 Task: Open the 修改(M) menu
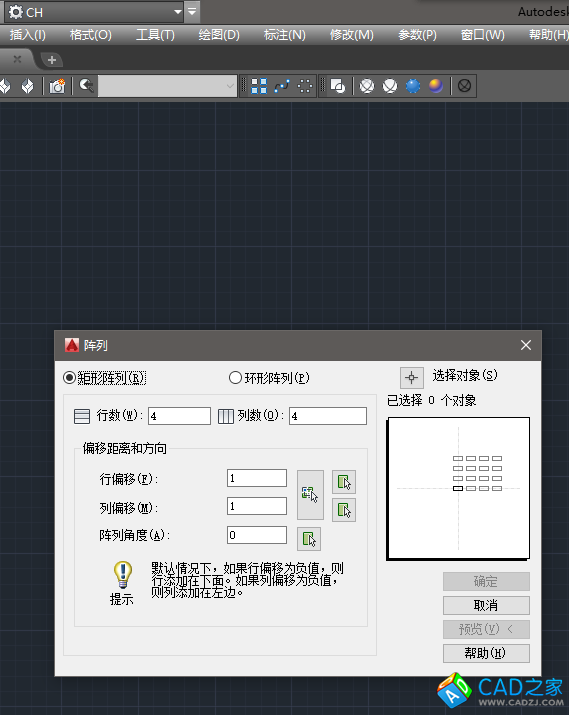tap(352, 35)
